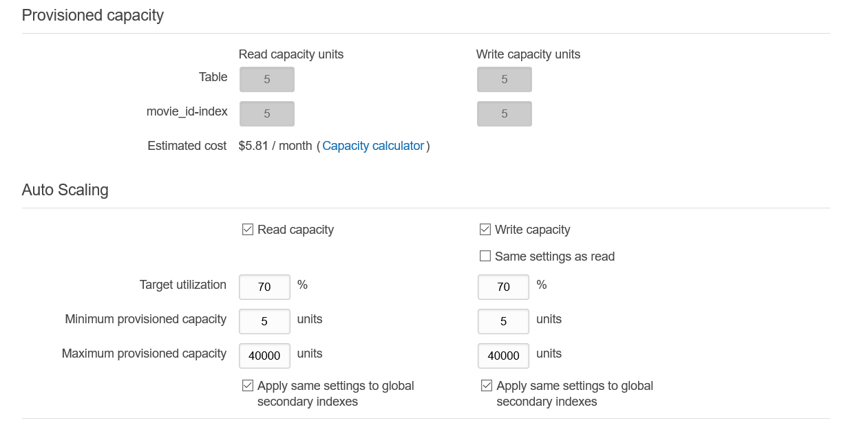Click the Provisioned capacity section heading
Viewport: 868px width, 425px height.
[93, 15]
